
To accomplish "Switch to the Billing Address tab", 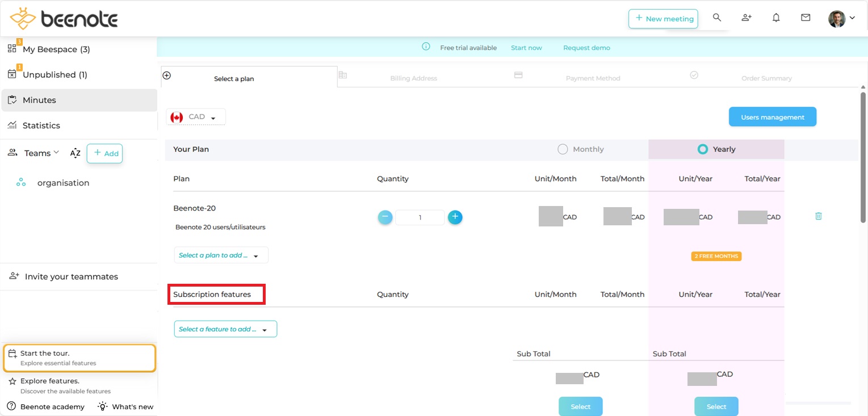I will point(413,78).
